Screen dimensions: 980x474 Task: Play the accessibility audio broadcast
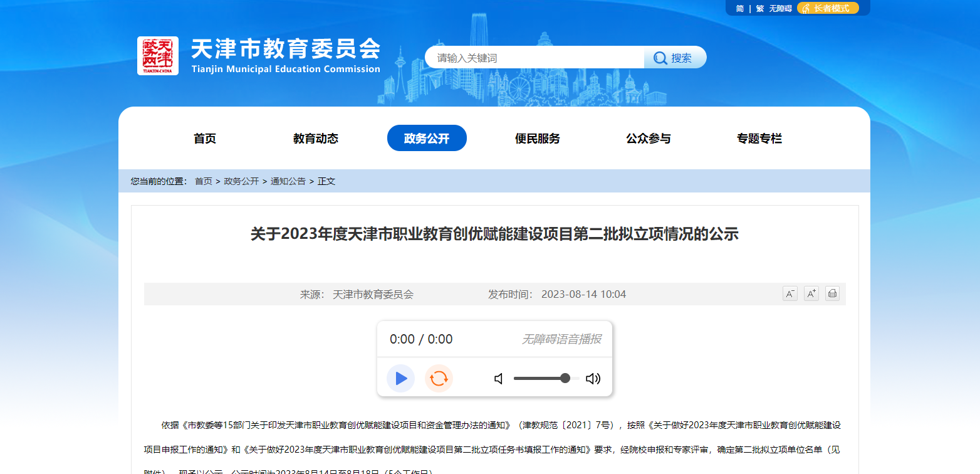[401, 378]
